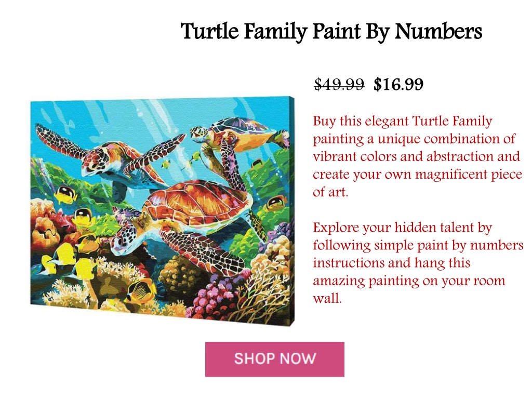Click the SHOP NOW button

click(x=274, y=359)
